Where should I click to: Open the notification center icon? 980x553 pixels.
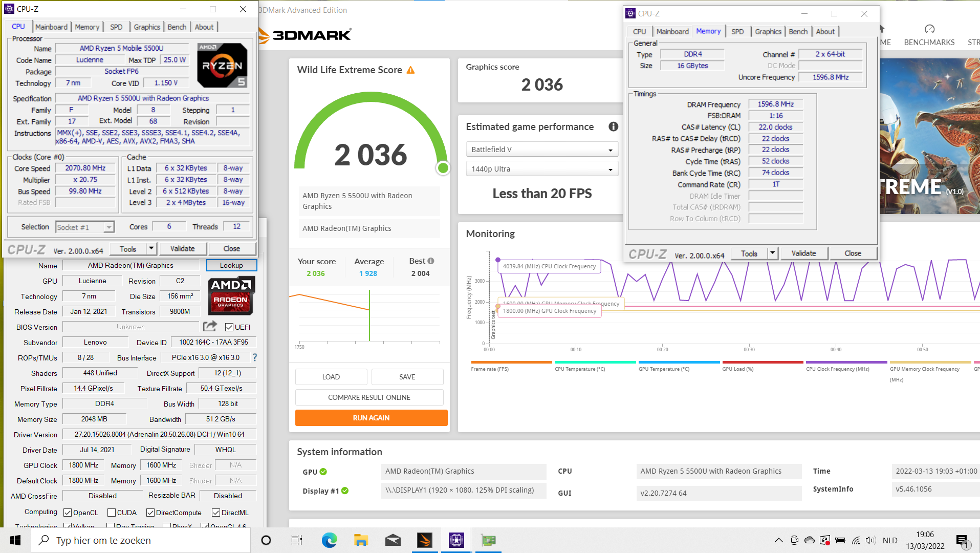(963, 541)
